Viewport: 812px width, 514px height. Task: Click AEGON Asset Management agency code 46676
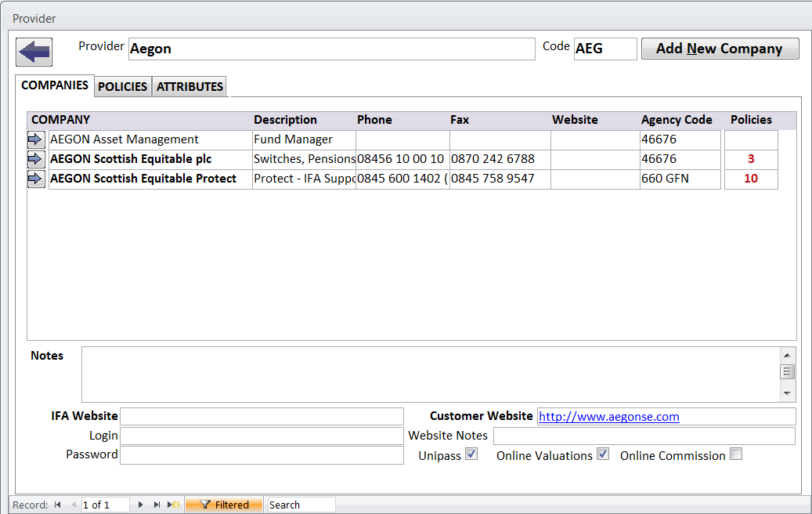680,140
